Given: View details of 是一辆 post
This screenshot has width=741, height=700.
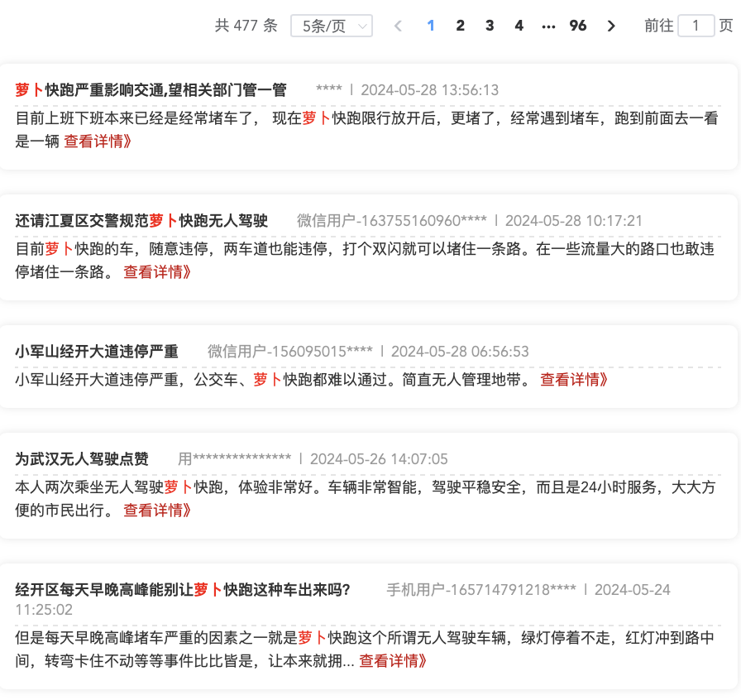Looking at the screenshot, I should pyautogui.click(x=98, y=141).
